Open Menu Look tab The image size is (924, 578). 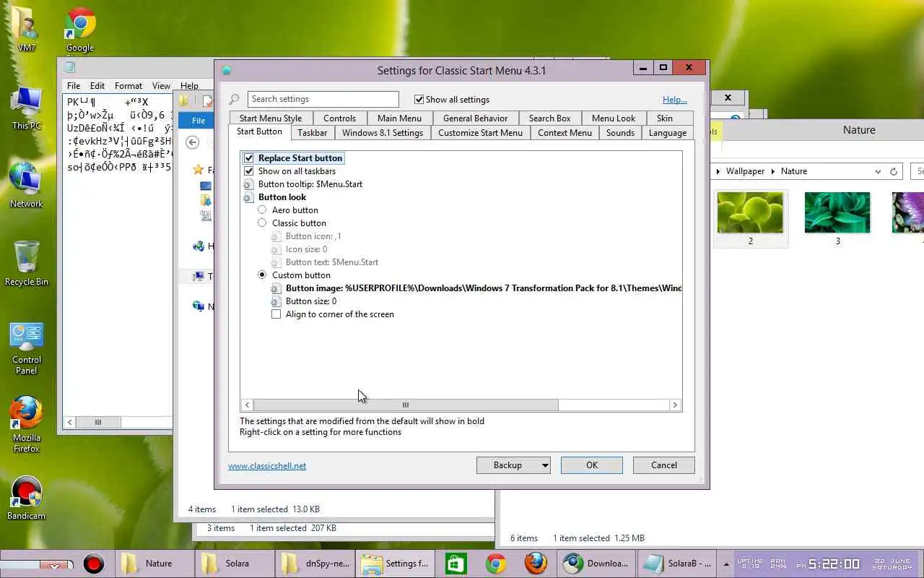(614, 118)
